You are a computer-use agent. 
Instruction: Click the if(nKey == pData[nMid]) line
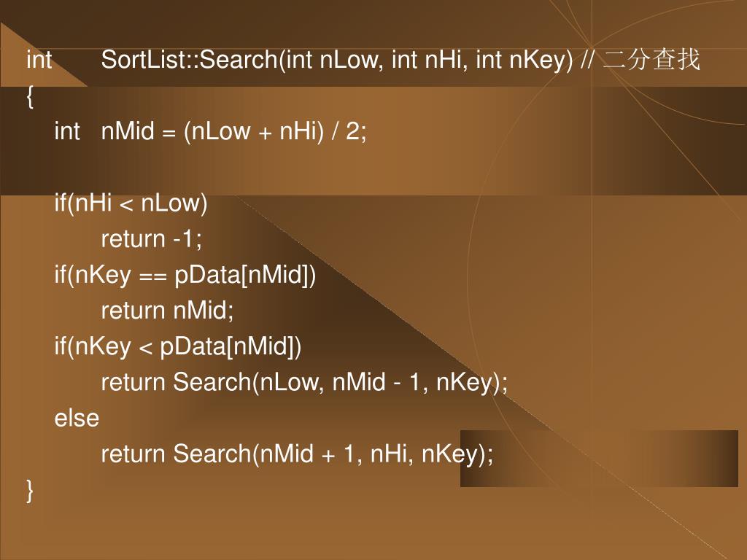pyautogui.click(x=185, y=275)
